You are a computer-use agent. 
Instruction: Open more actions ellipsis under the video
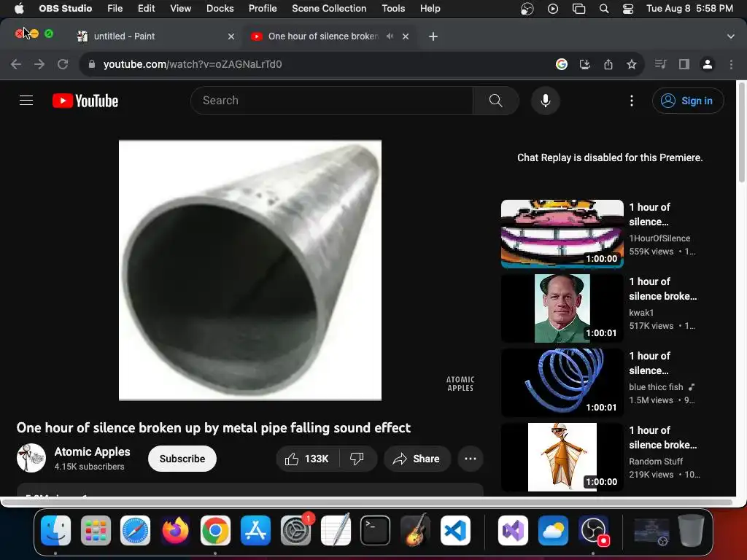point(471,459)
